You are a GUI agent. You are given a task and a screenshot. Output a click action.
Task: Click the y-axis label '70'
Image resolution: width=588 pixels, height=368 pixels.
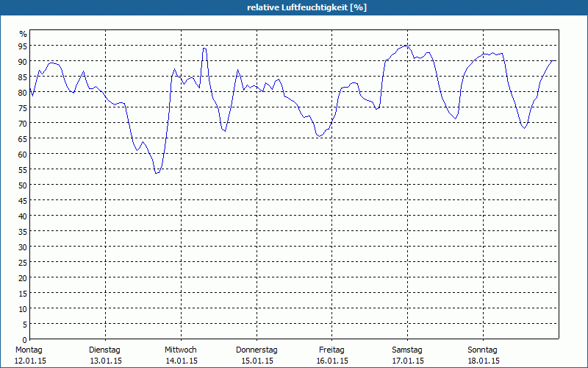pos(23,124)
